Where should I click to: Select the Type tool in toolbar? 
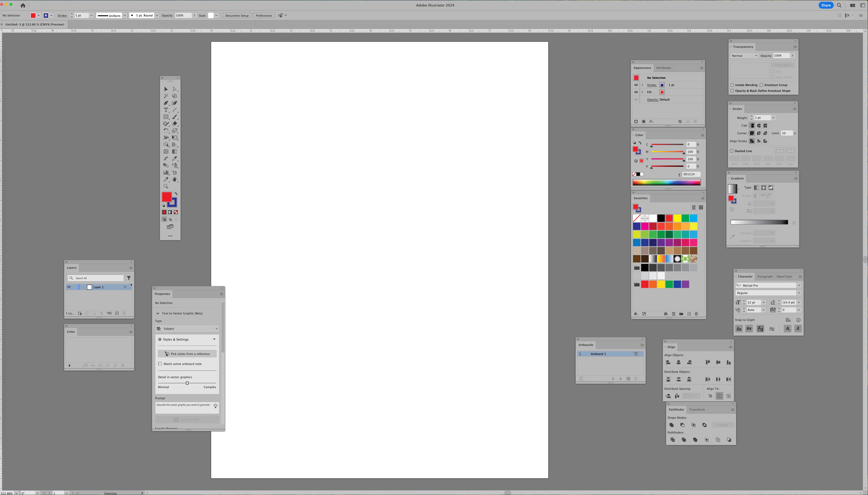(x=166, y=110)
